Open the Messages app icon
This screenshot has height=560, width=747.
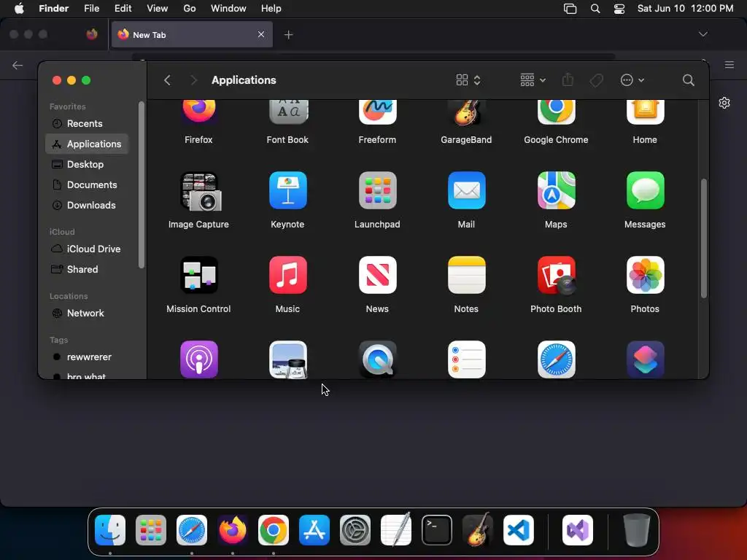coord(645,190)
